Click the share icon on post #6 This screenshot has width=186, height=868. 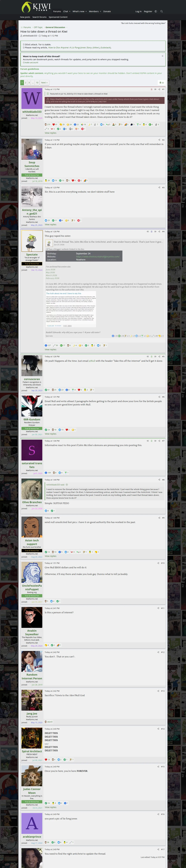(x=159, y=397)
